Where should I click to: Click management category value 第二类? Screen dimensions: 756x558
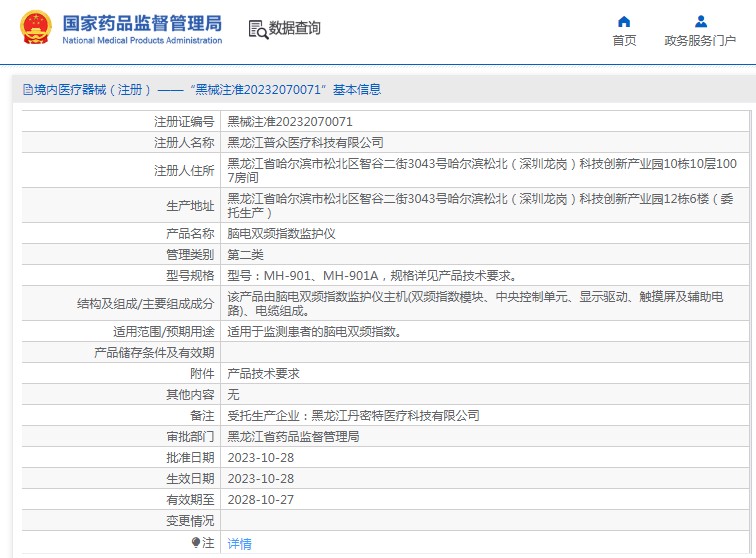click(x=245, y=255)
